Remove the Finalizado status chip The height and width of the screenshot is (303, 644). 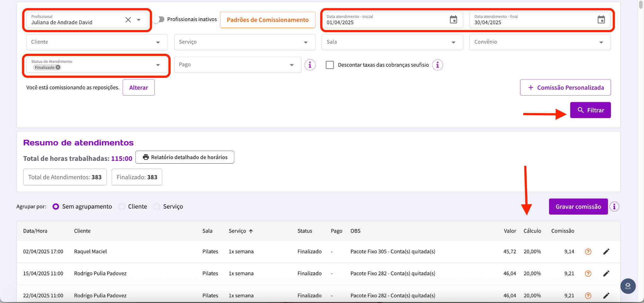pos(58,67)
